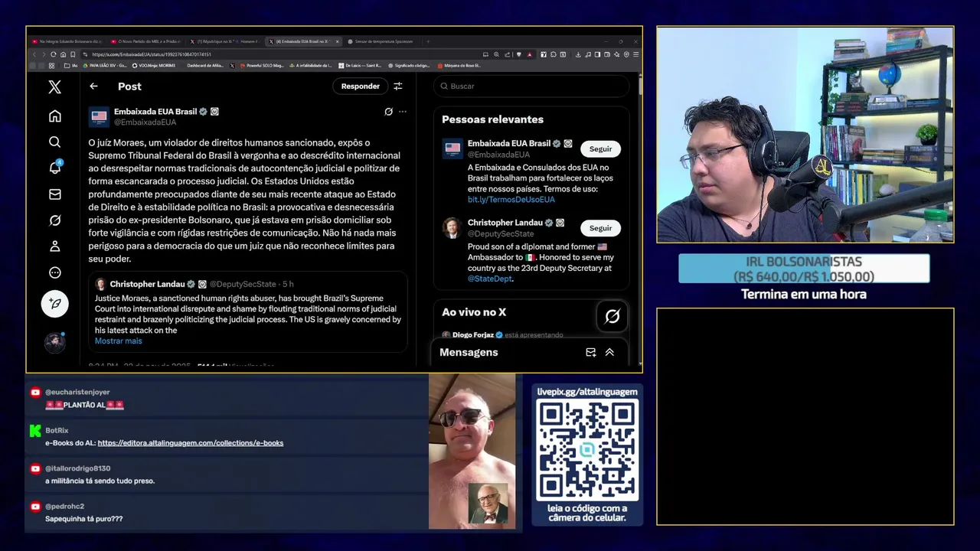The width and height of the screenshot is (980, 551).
Task: Click browser bookmark icon beside home
Action: click(73, 54)
